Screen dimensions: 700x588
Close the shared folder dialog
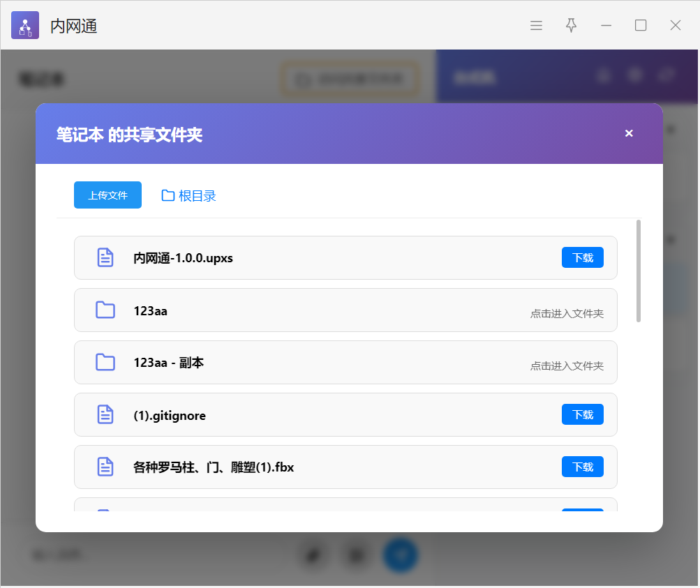(x=629, y=133)
